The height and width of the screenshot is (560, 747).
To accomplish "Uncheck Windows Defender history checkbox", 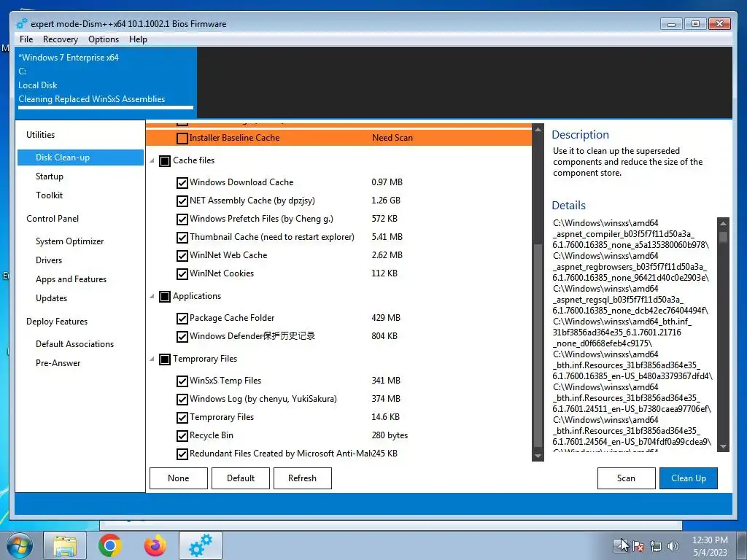I will click(182, 337).
